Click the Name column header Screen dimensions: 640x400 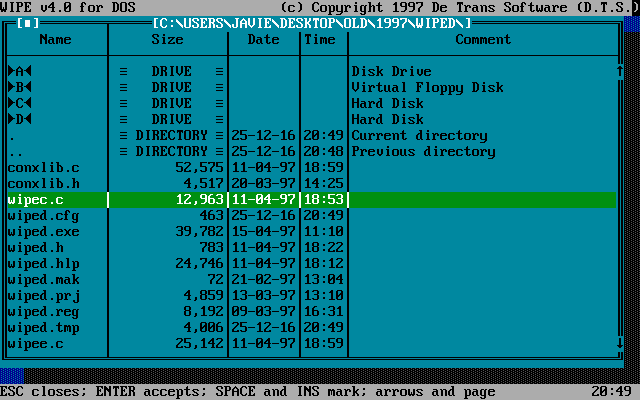[x=56, y=39]
